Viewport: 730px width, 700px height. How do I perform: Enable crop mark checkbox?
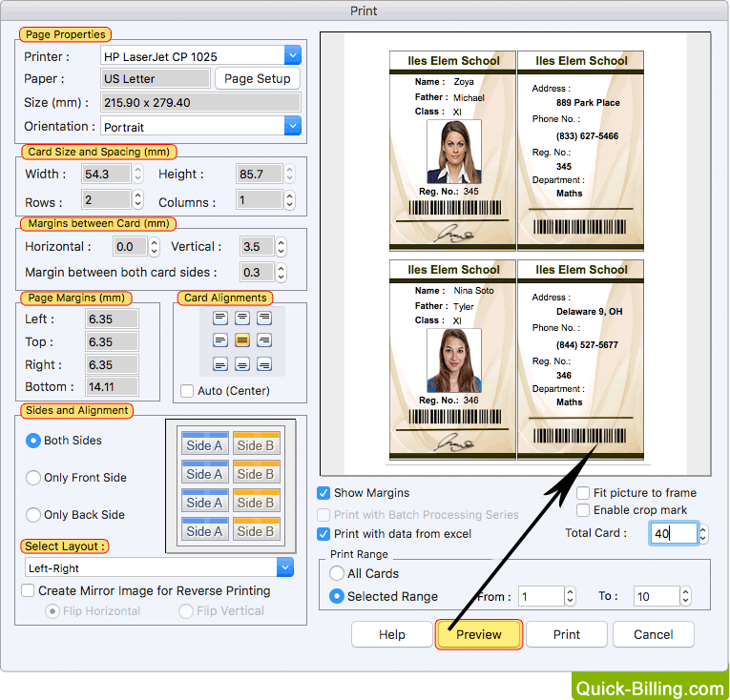(583, 511)
